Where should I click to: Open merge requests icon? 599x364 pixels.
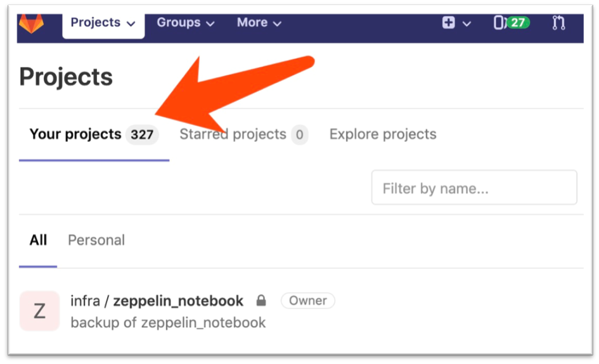click(x=558, y=23)
